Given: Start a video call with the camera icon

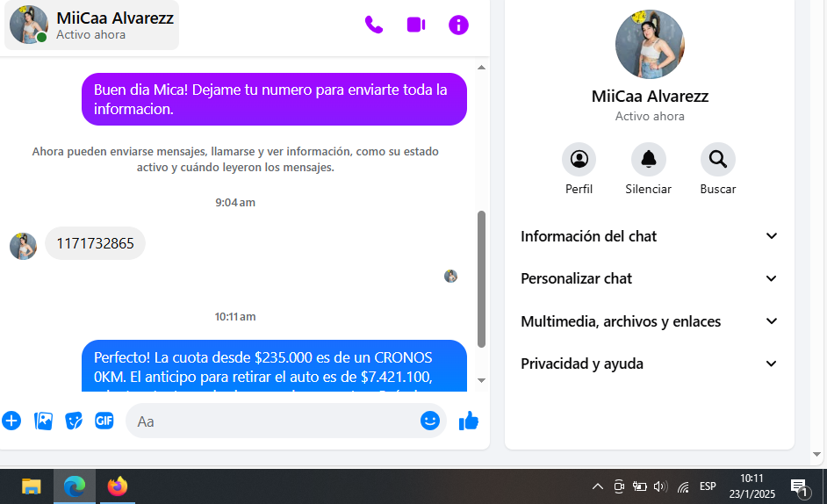Looking at the screenshot, I should coord(416,25).
